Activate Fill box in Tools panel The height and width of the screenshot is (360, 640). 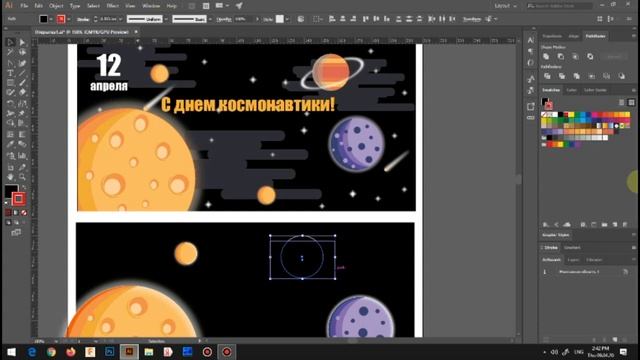[x=11, y=191]
